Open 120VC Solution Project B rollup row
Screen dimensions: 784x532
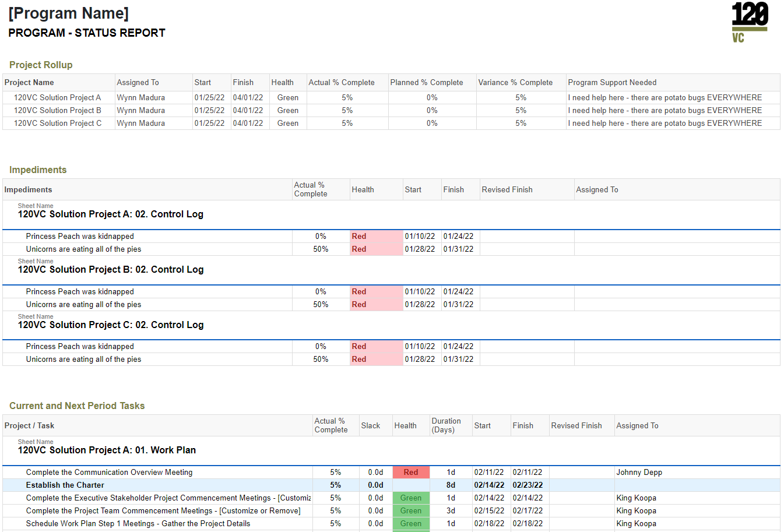click(x=391, y=111)
